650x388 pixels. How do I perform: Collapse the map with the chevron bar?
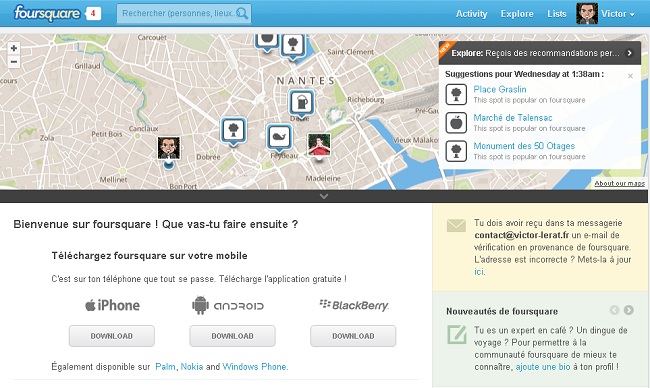[324, 196]
